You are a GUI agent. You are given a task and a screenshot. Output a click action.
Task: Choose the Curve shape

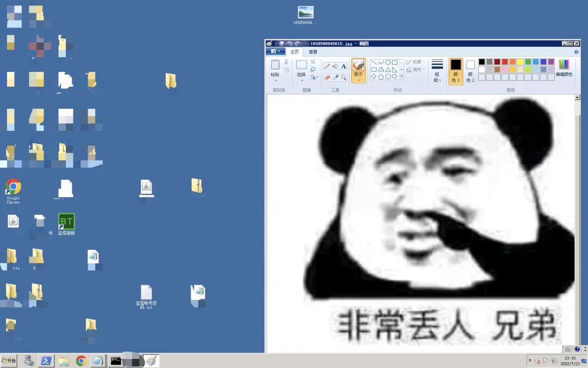click(x=381, y=62)
